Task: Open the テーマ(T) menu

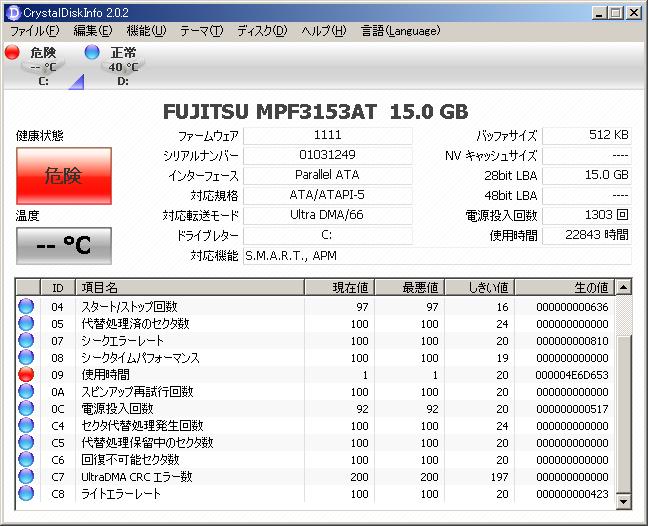Action: click(x=201, y=31)
